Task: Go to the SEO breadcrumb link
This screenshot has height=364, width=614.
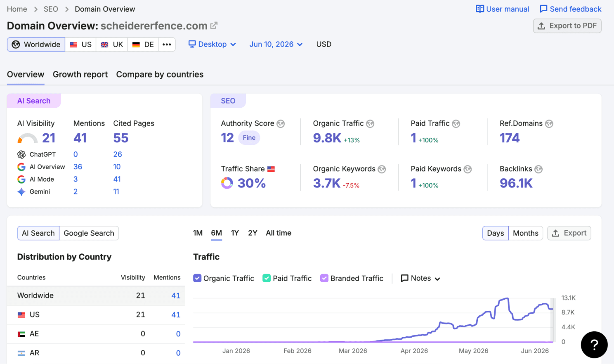Action: pos(51,9)
